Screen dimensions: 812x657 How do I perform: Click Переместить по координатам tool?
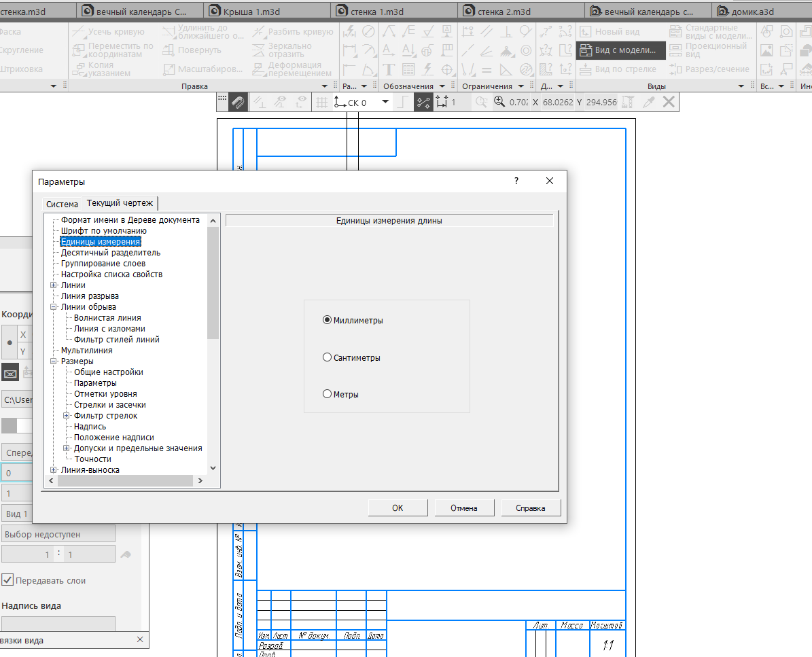(113, 50)
